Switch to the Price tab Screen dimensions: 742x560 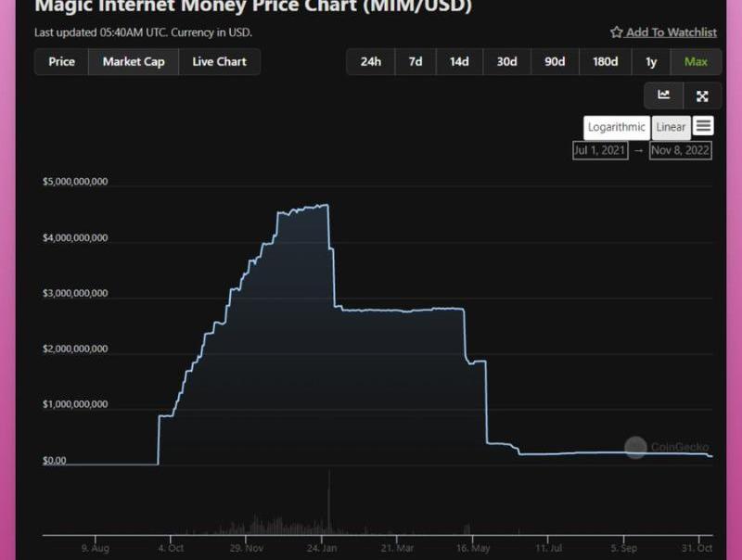[x=61, y=61]
